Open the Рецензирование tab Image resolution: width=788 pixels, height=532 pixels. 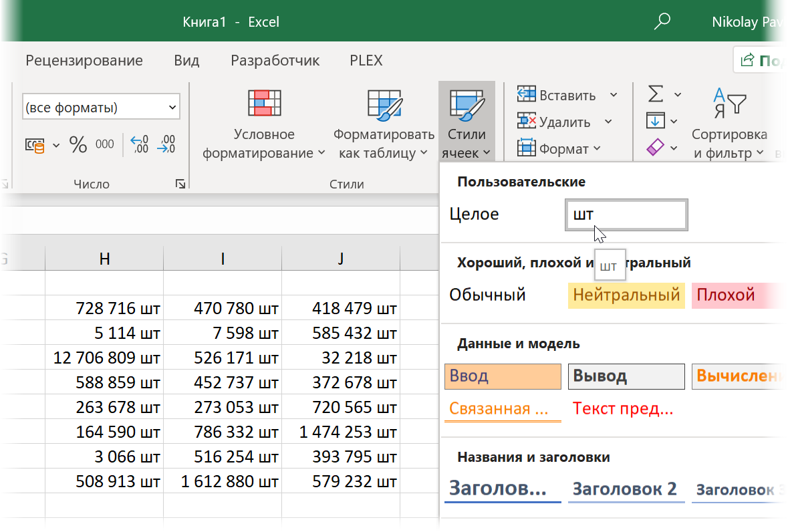tap(84, 60)
